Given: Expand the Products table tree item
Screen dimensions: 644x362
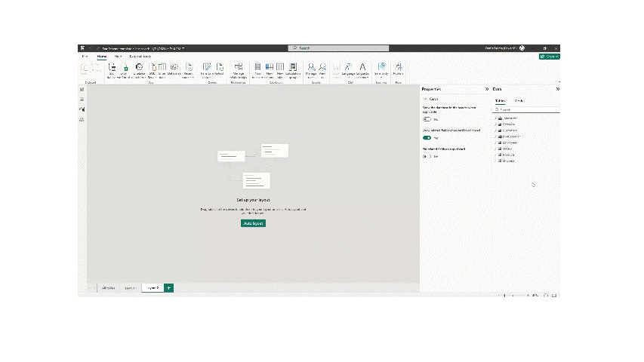Looking at the screenshot, I should pyautogui.click(x=495, y=154).
